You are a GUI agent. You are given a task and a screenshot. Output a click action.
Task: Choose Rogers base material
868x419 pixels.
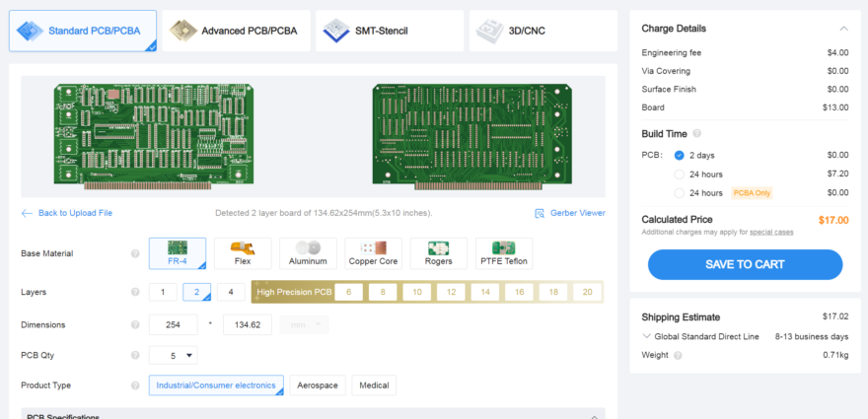(x=438, y=253)
